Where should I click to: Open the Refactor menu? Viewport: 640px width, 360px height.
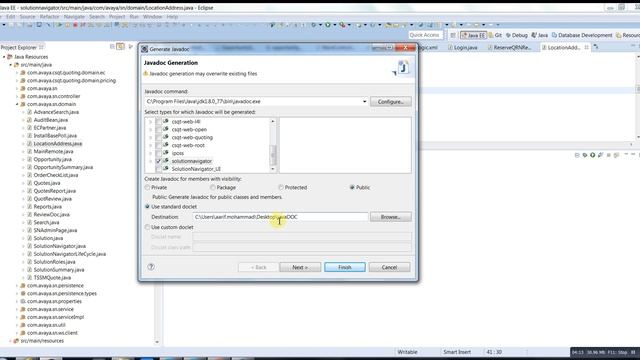click(x=49, y=17)
